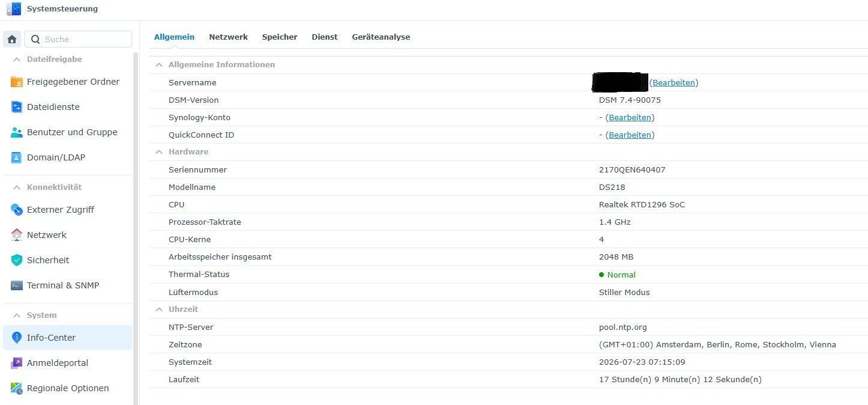The height and width of the screenshot is (405, 868).
Task: Open the Sicherheit shield icon
Action: [x=17, y=260]
